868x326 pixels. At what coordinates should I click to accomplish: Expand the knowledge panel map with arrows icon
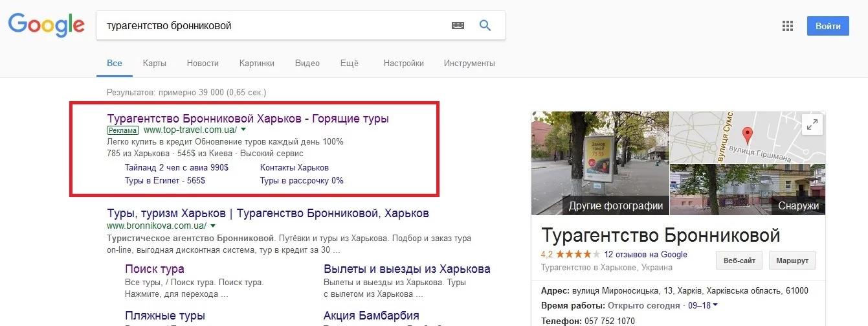pyautogui.click(x=812, y=124)
